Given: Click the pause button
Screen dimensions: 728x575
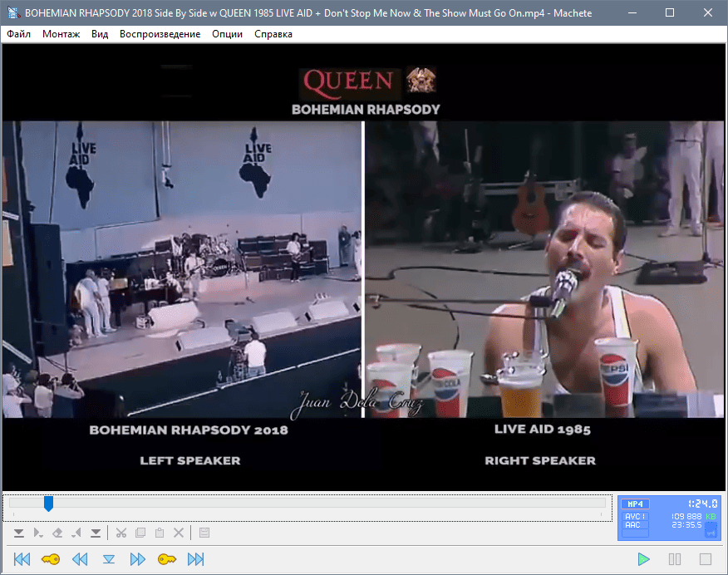Looking at the screenshot, I should (x=675, y=559).
